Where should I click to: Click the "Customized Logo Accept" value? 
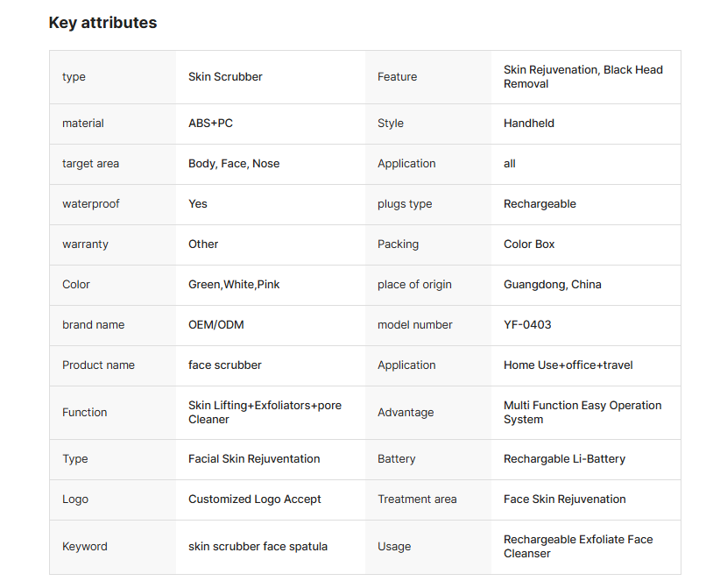pyautogui.click(x=254, y=499)
